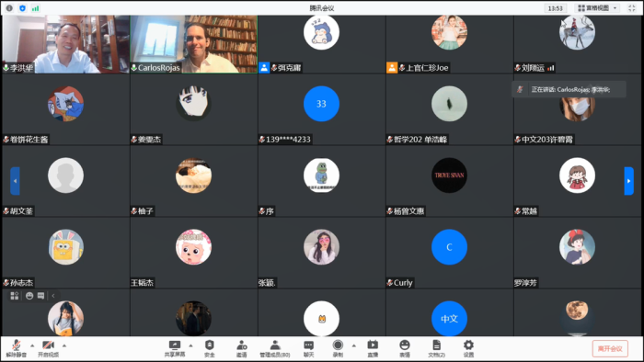Image resolution: width=644 pixels, height=362 pixels.
Task: Select CarlosRojas video tile
Action: 193,44
